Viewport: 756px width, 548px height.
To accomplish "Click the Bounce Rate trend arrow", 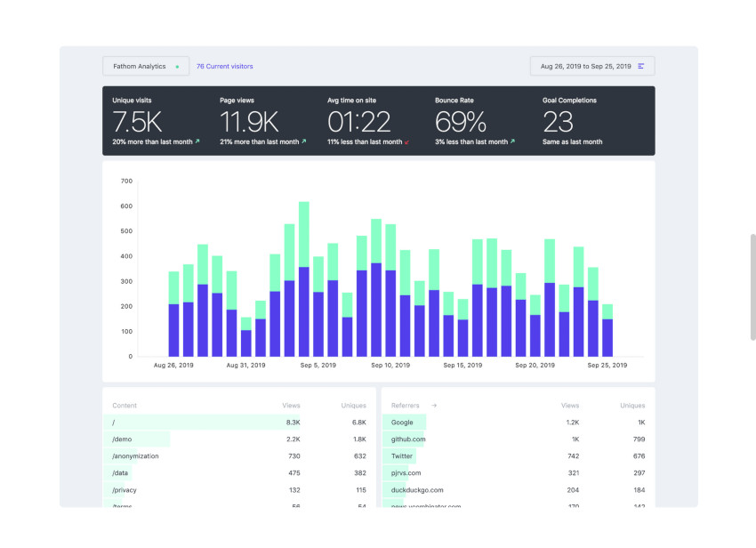I will pos(514,141).
